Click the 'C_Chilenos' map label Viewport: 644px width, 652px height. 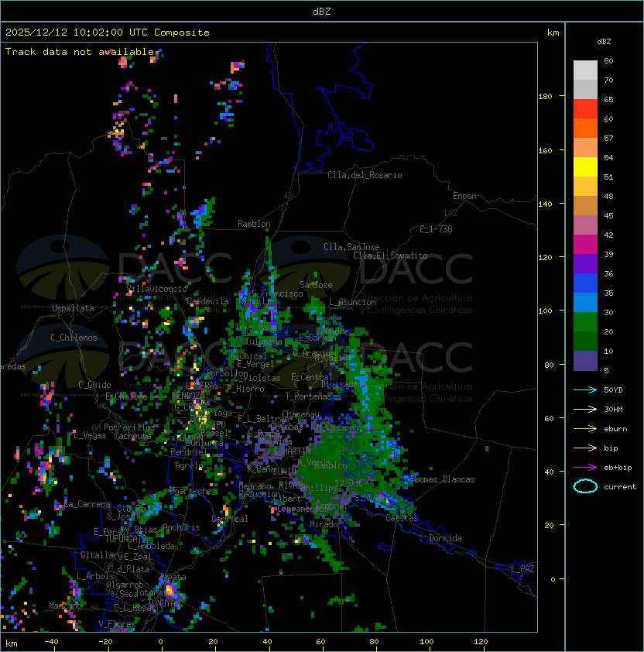[74, 338]
